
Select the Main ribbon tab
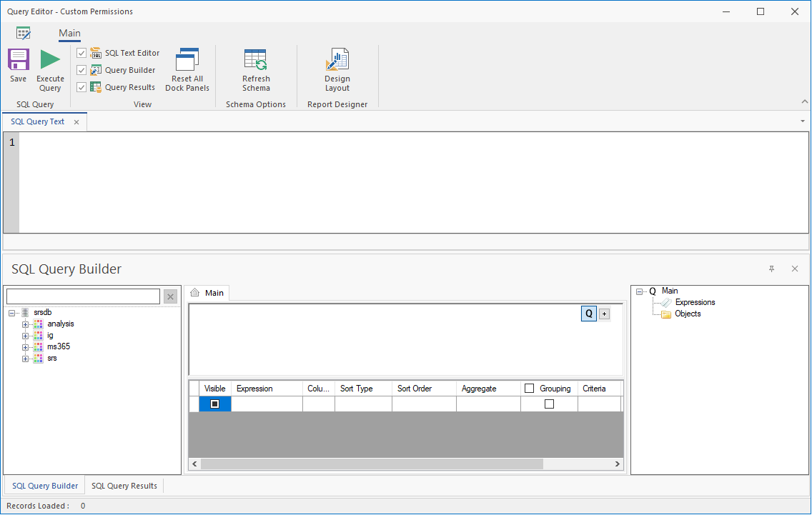(69, 33)
